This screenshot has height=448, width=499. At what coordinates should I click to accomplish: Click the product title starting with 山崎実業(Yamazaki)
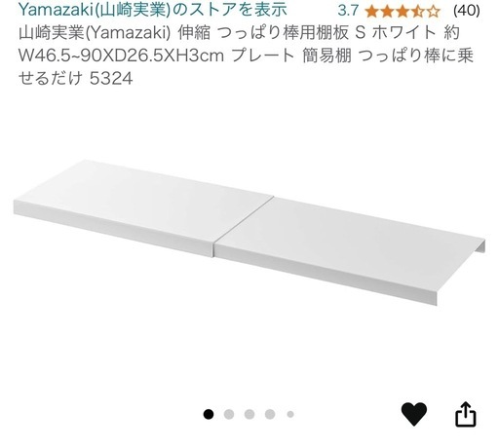click(246, 56)
